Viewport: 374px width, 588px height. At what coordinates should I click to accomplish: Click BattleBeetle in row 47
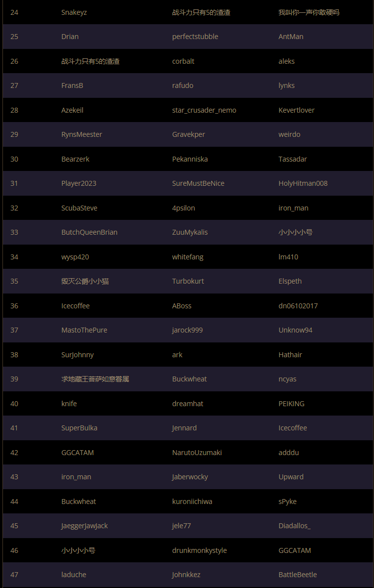(x=297, y=575)
